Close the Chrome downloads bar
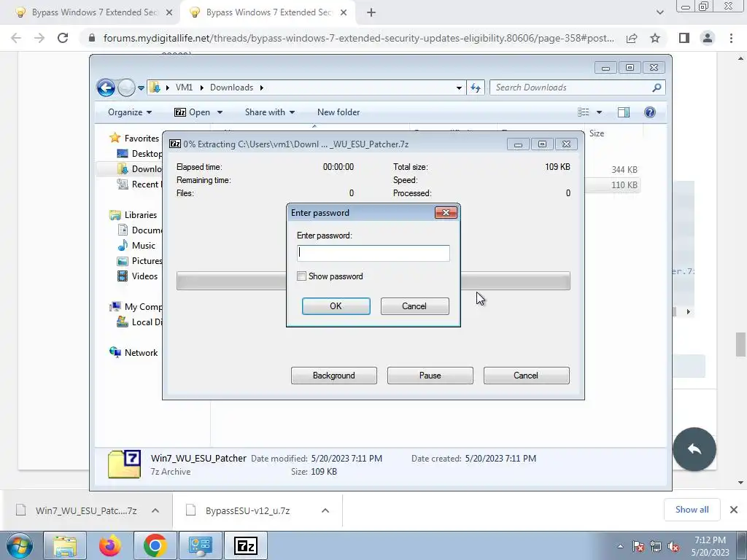747x560 pixels. click(734, 510)
